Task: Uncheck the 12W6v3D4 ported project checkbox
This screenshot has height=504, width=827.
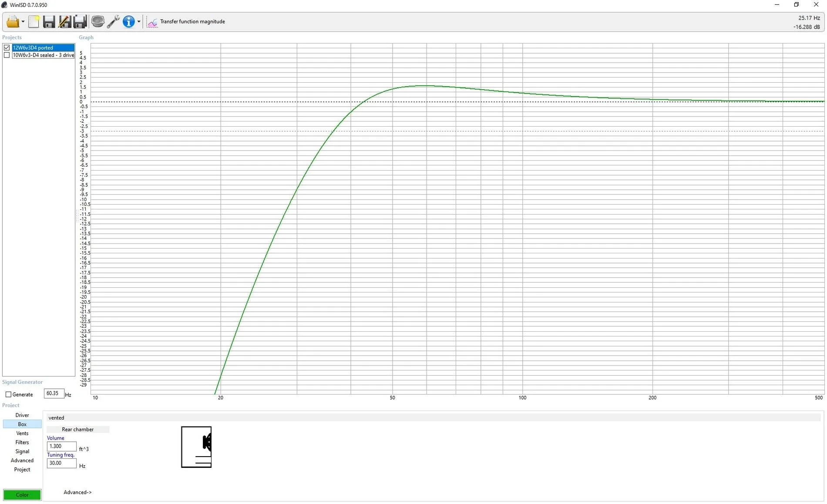Action: click(7, 48)
